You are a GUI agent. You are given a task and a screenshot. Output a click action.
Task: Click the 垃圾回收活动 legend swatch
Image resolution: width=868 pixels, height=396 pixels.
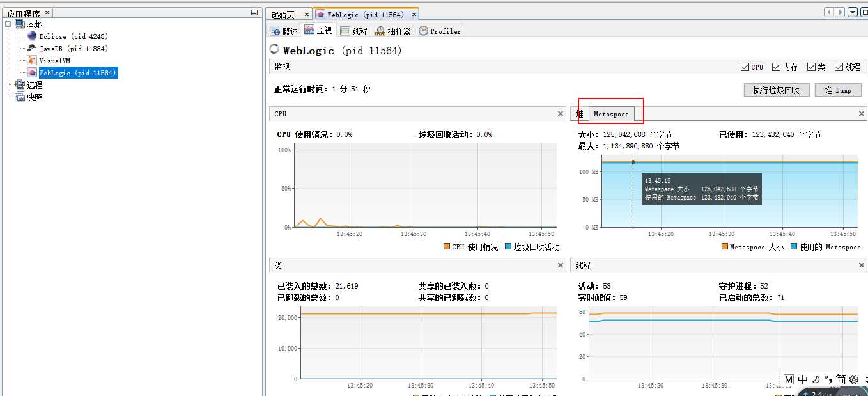[508, 246]
